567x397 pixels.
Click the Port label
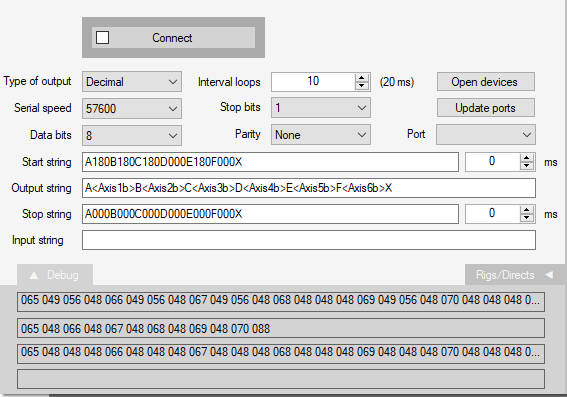coord(416,134)
